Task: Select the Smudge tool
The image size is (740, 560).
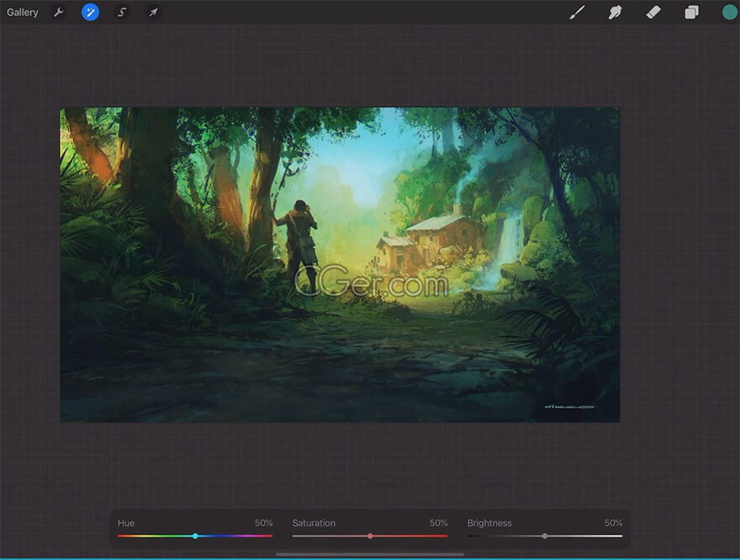Action: pyautogui.click(x=615, y=13)
